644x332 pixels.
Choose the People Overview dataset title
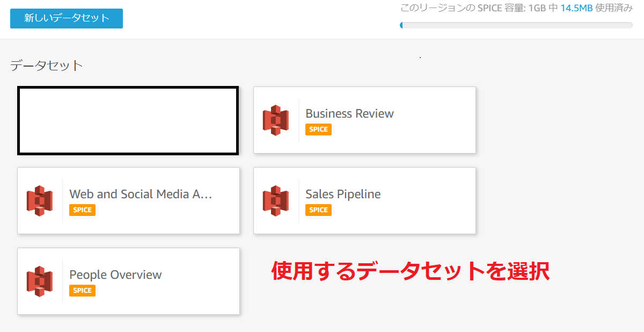point(115,275)
